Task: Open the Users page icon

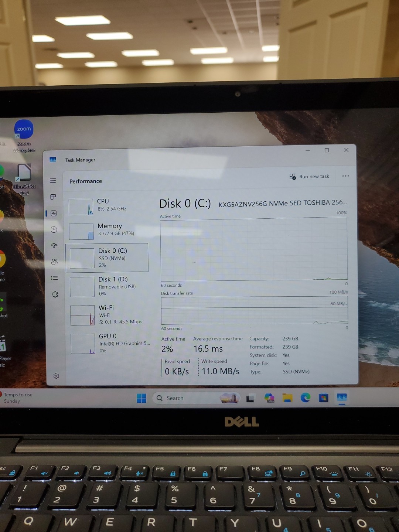Action: point(54,262)
